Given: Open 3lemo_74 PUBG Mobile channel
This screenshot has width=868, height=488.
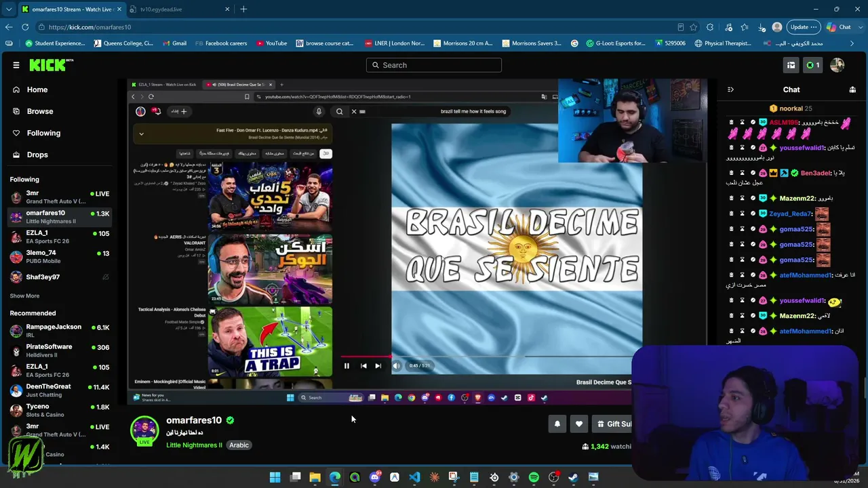Looking at the screenshot, I should pyautogui.click(x=60, y=257).
